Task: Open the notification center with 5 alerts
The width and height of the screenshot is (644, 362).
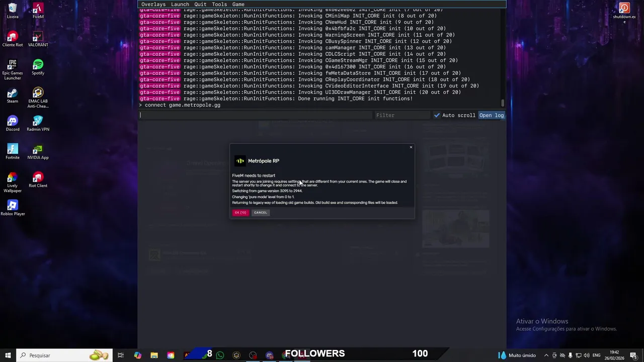Action: tap(634, 355)
